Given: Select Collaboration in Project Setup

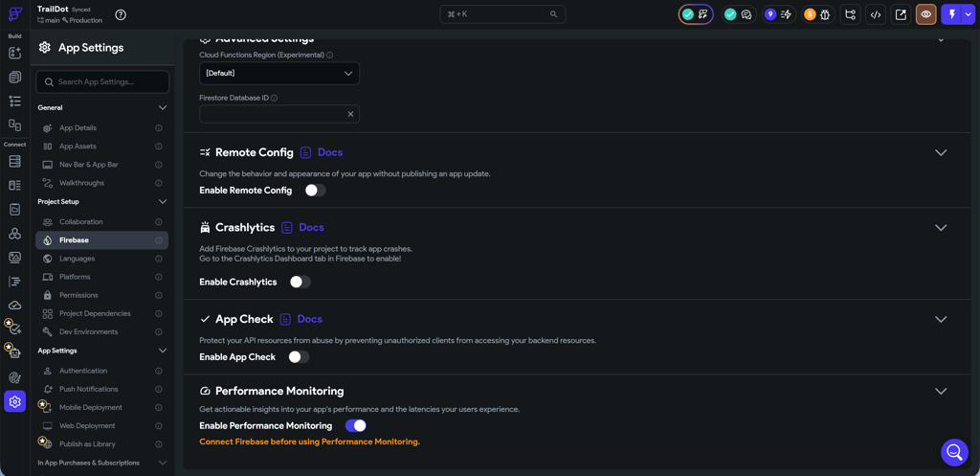Looking at the screenshot, I should coord(101,222).
